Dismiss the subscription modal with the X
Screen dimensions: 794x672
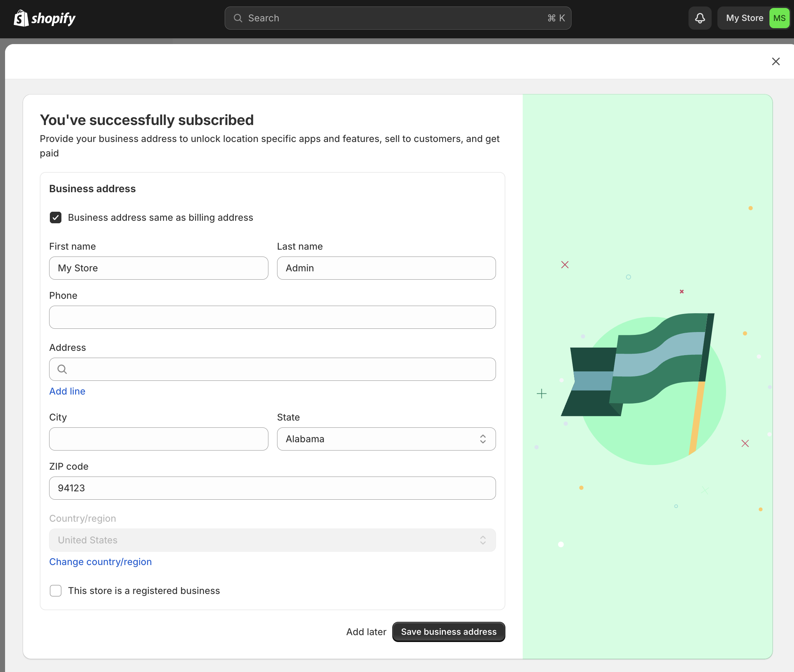(x=776, y=61)
